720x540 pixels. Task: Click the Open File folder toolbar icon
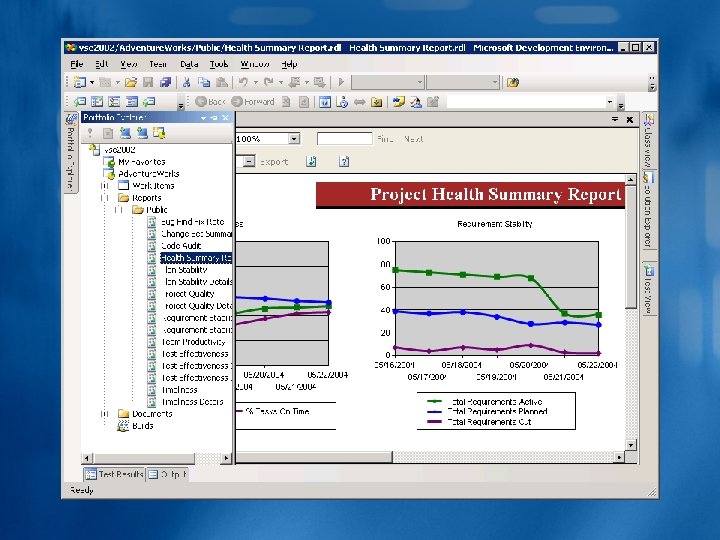click(131, 83)
